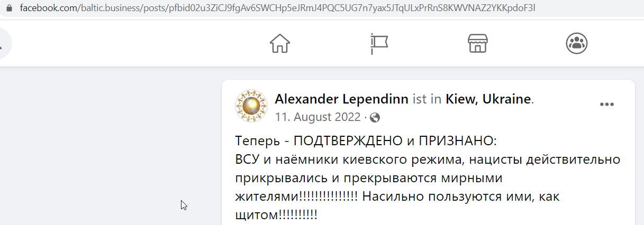The image size is (644, 225).
Task: Open the Groups icon
Action: click(576, 43)
